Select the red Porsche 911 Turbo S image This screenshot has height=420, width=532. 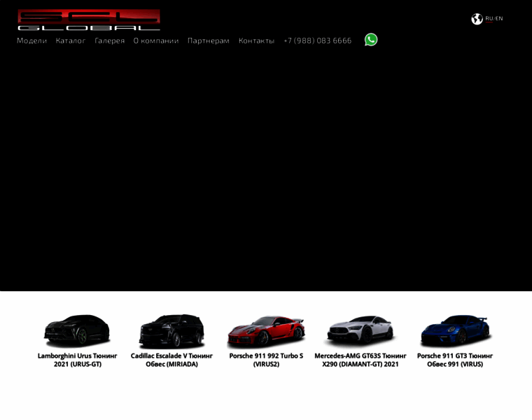pyautogui.click(x=266, y=332)
